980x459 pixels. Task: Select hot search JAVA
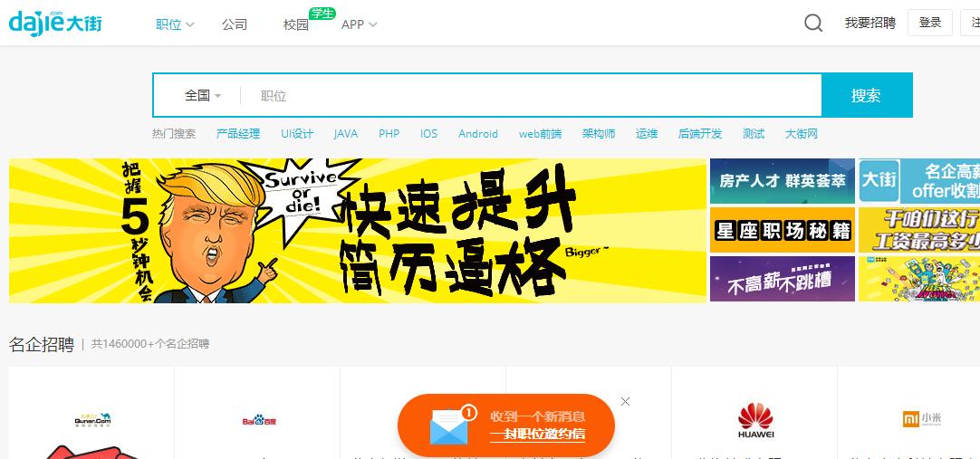coord(346,134)
